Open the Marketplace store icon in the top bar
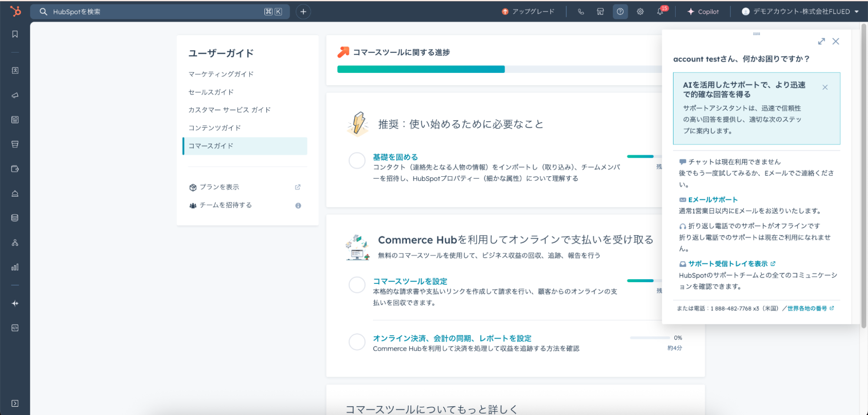 coord(600,12)
